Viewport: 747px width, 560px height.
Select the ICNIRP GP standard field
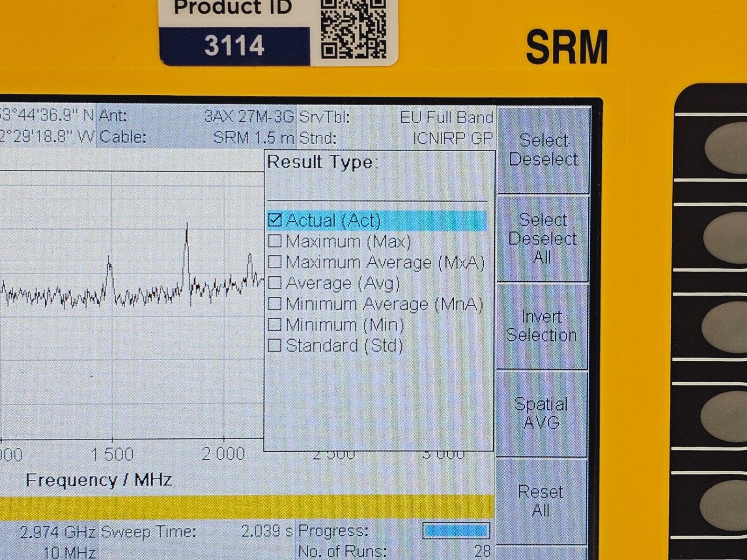(x=452, y=138)
